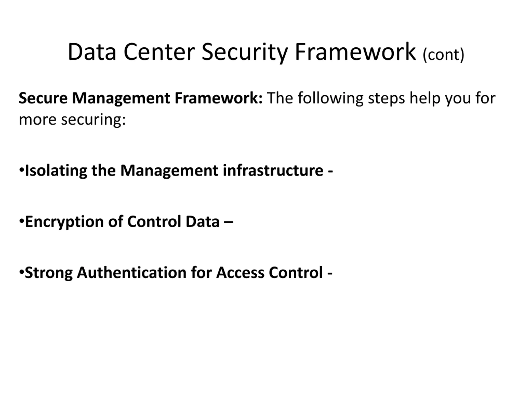This screenshot has height=399, width=532.
Task: Select the Isolating the Management infrastructure bullet
Action: (x=176, y=171)
